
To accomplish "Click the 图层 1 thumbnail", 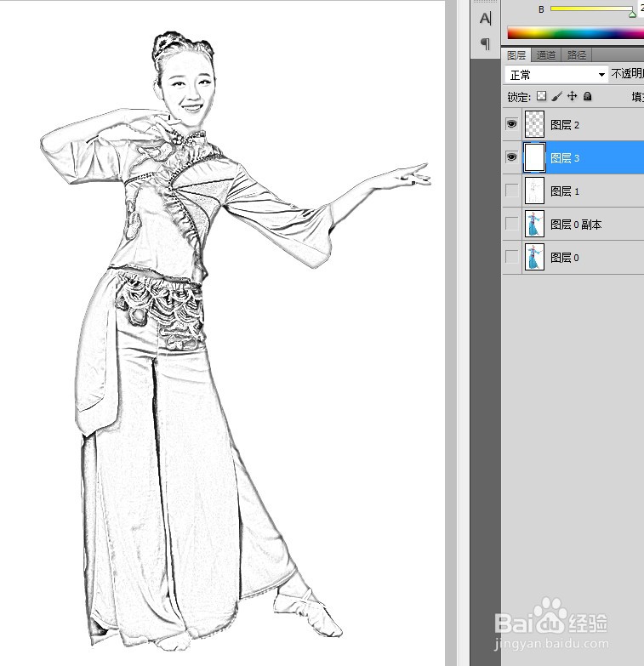I will tap(534, 191).
